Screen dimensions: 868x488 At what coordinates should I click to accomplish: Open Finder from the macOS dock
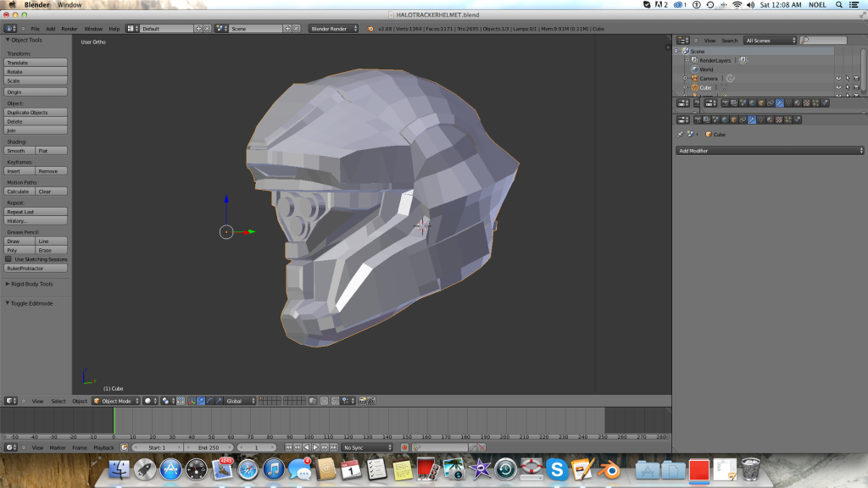pyautogui.click(x=119, y=469)
